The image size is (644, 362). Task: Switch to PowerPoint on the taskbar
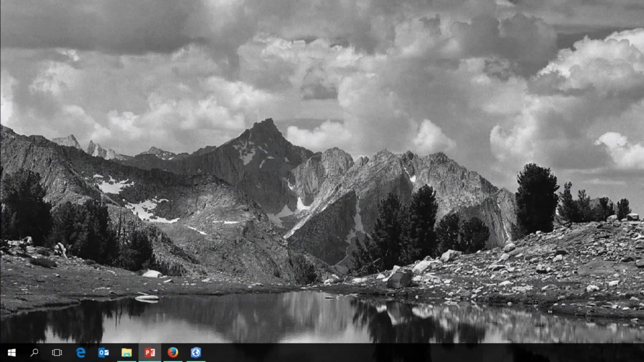(x=150, y=352)
